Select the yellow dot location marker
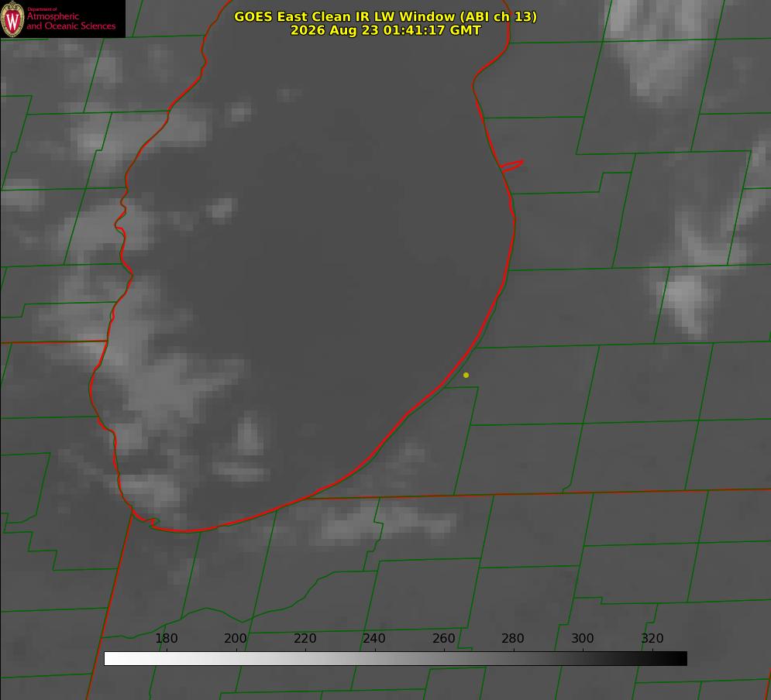The height and width of the screenshot is (700, 771). pos(466,375)
